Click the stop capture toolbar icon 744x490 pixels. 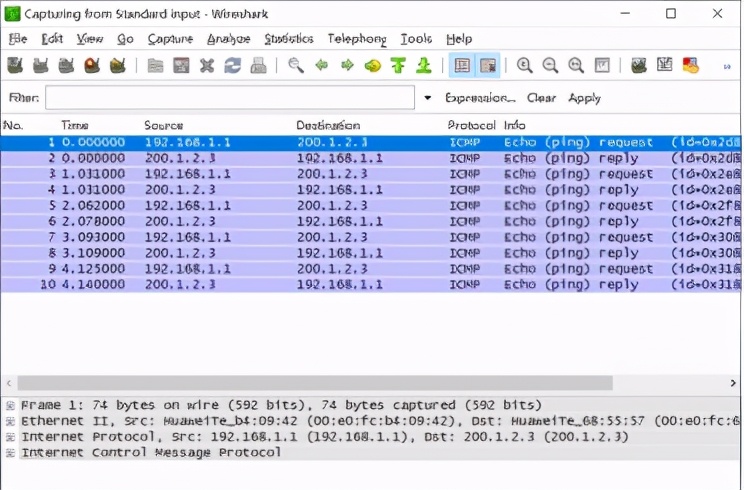tap(91, 66)
